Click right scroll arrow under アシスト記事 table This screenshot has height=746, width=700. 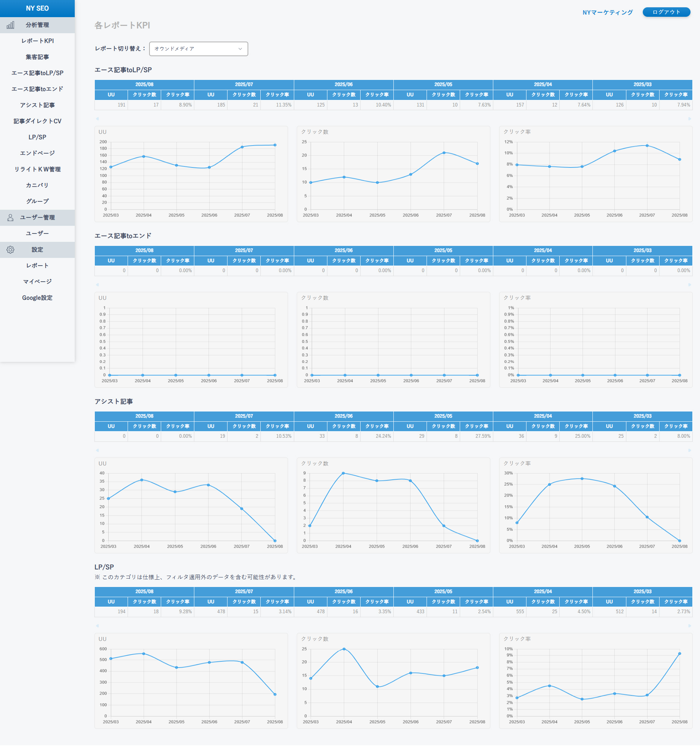(689, 450)
